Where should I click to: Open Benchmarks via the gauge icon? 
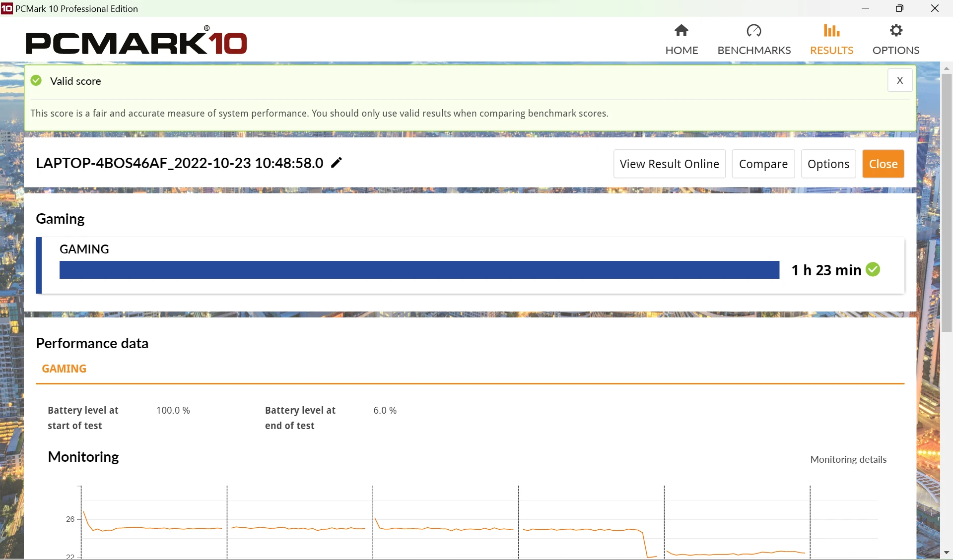pyautogui.click(x=754, y=31)
